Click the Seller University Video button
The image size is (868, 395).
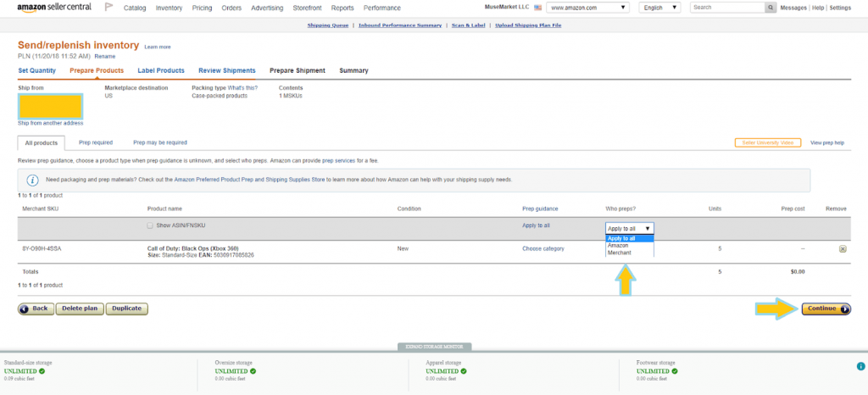[x=768, y=142]
